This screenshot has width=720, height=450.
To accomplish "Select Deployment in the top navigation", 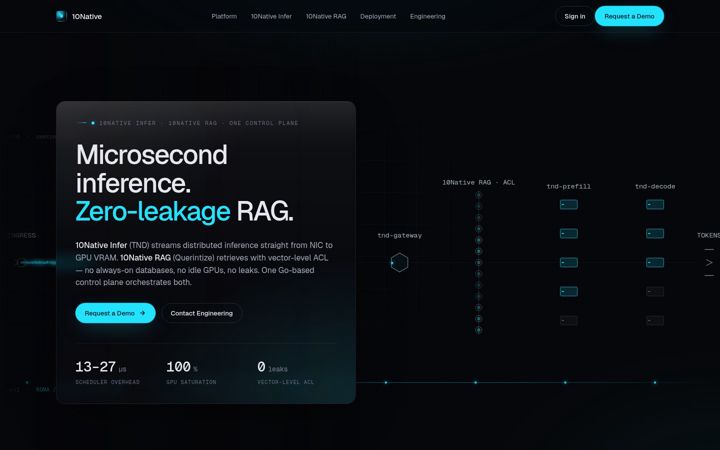I will point(378,16).
